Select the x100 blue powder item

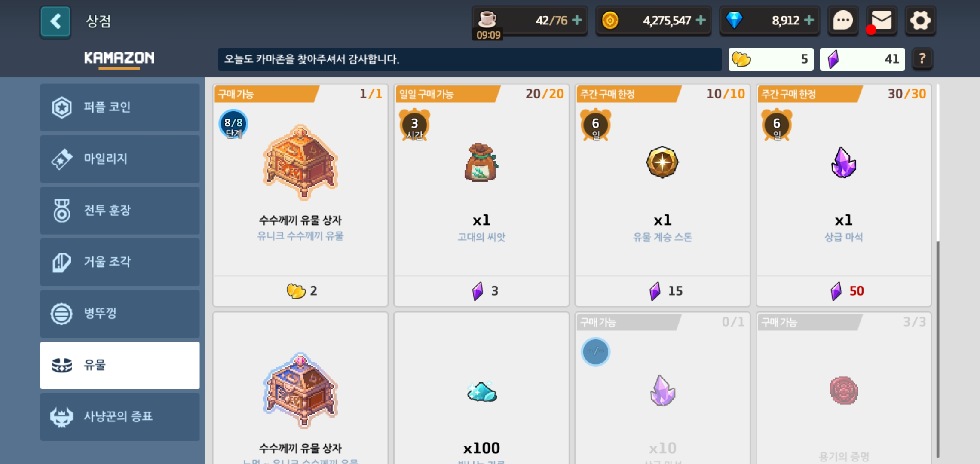(x=481, y=389)
